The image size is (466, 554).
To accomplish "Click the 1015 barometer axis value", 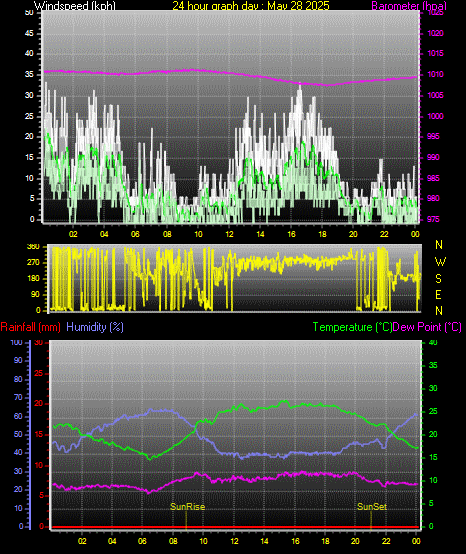I will click(435, 53).
